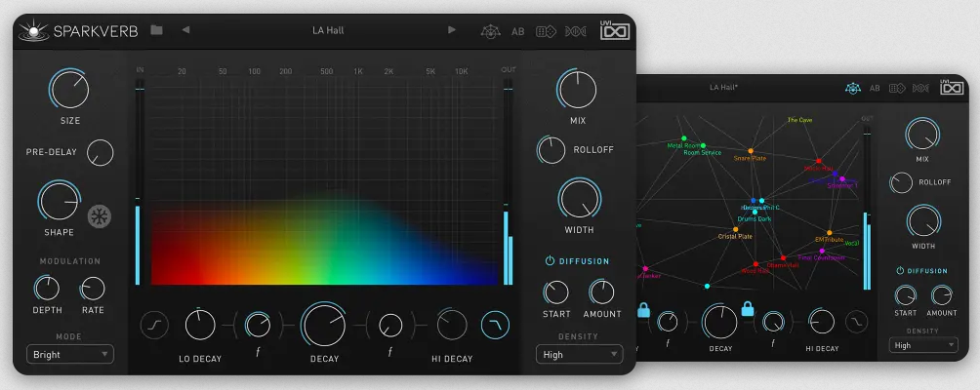980x390 pixels.
Task: Select the Final Countdown preset node
Action: point(822,251)
